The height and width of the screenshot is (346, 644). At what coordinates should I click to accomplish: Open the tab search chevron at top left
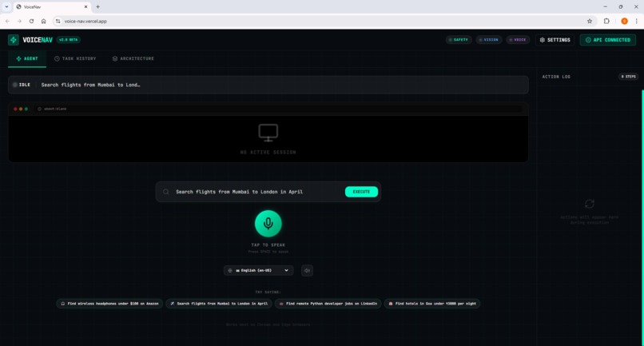[x=6, y=6]
